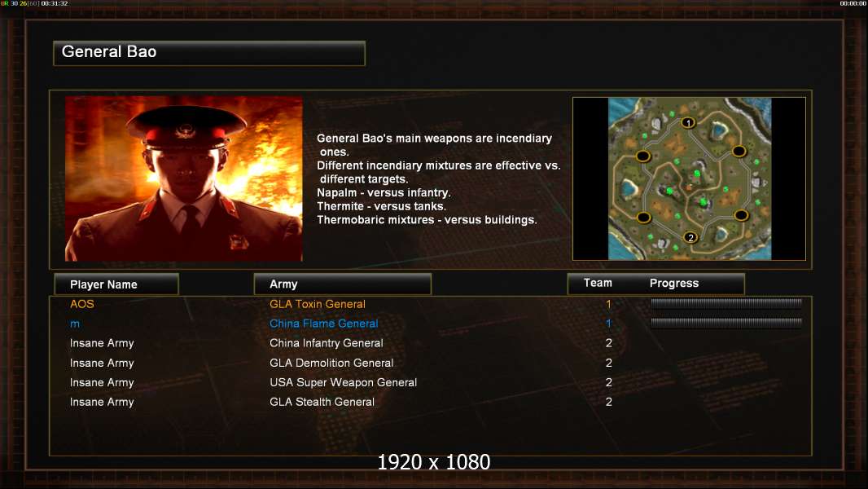The width and height of the screenshot is (868, 489).
Task: Click the General Bao title bar
Action: pyautogui.click(x=209, y=53)
